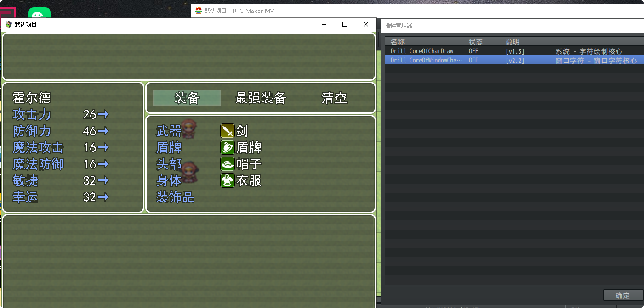The width and height of the screenshot is (644, 308).
Task: Select the 盾牌 slot label in blue
Action: (169, 148)
